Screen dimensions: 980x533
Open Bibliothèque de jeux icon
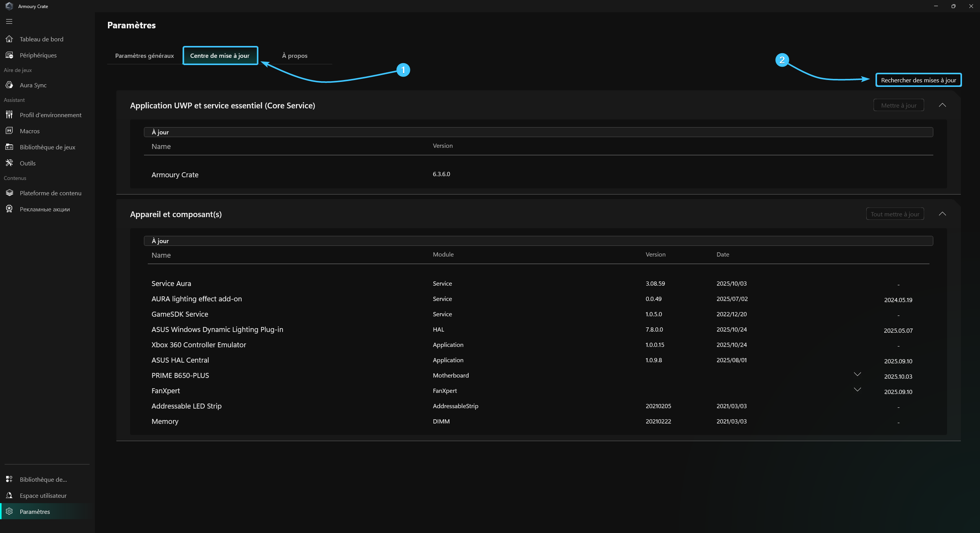10,147
